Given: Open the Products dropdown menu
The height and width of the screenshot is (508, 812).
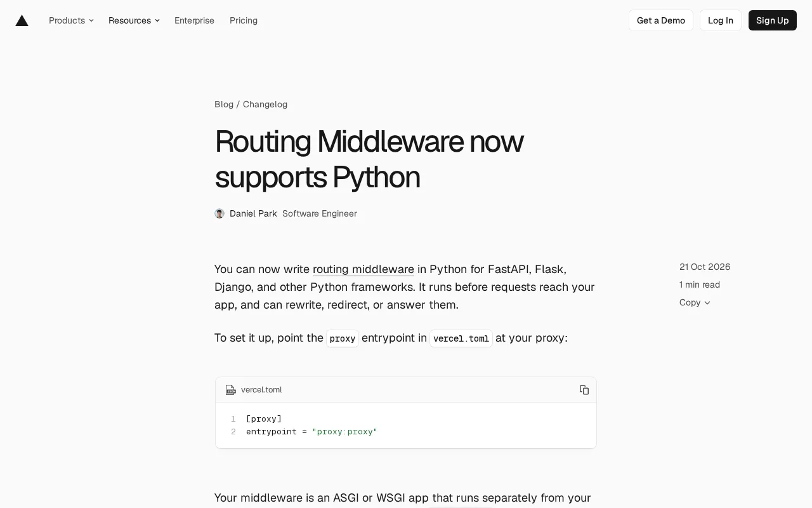Looking at the screenshot, I should [x=71, y=20].
